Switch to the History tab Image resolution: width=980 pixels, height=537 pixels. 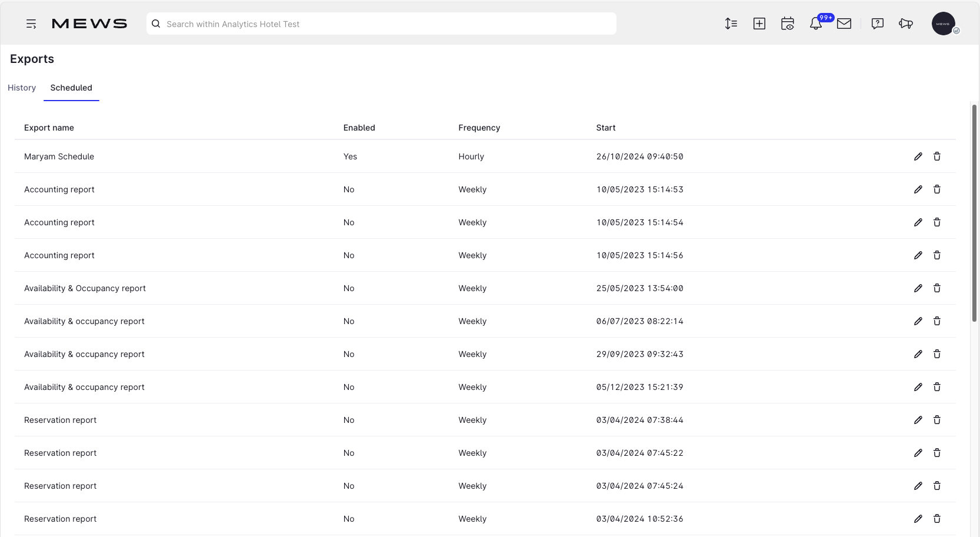tap(22, 88)
